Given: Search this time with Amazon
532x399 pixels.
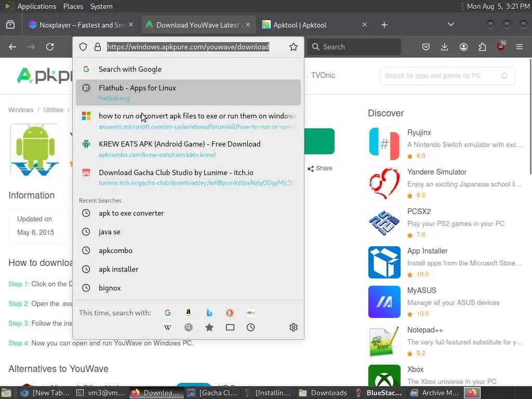Looking at the screenshot, I should click(188, 313).
